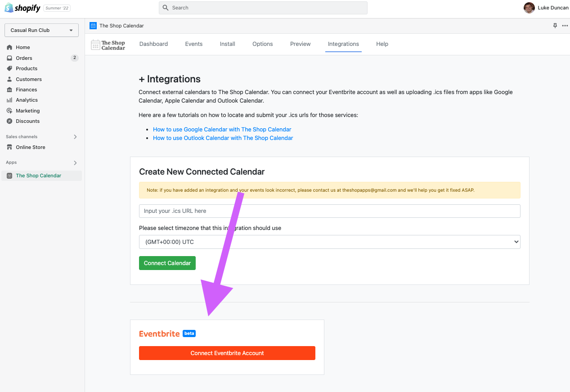The height and width of the screenshot is (392, 570).
Task: Open the three-dot more actions menu
Action: (x=565, y=26)
